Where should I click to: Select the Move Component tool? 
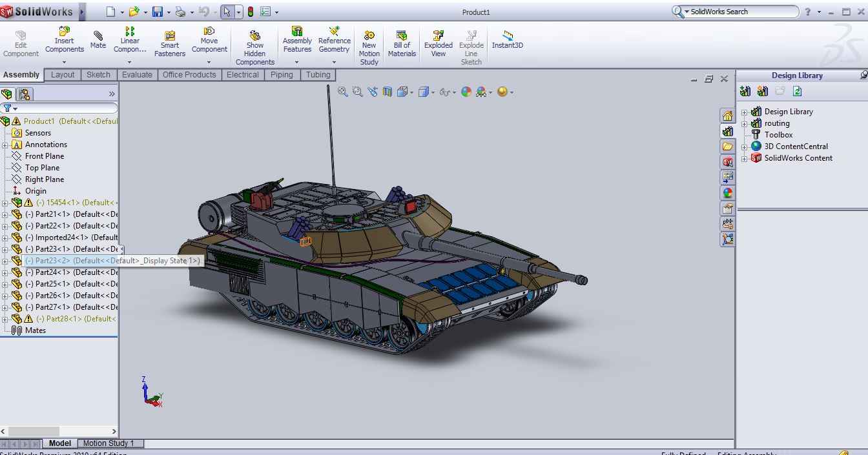coord(209,41)
